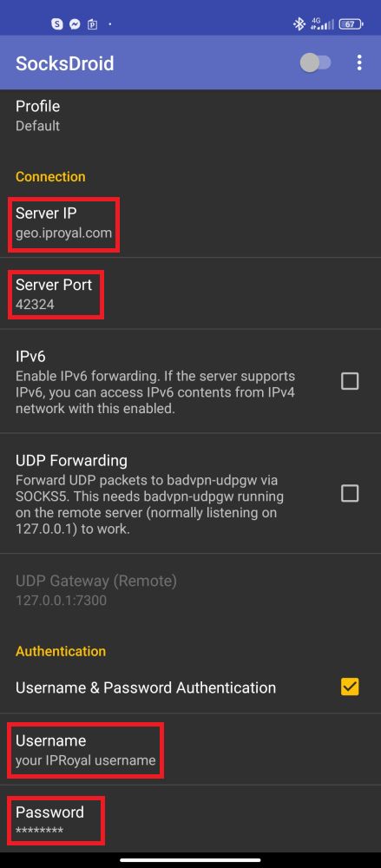Image resolution: width=381 pixels, height=868 pixels.
Task: Edit the Server Port 42324 setting
Action: [191, 294]
